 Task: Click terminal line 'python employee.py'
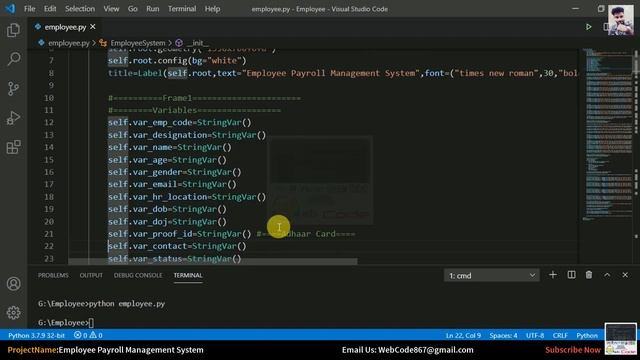pyautogui.click(x=127, y=304)
